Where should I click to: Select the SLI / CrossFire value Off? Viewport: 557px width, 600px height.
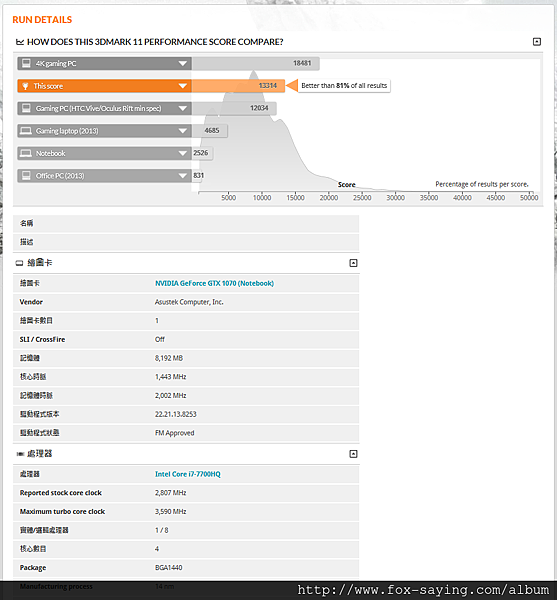[x=160, y=339]
